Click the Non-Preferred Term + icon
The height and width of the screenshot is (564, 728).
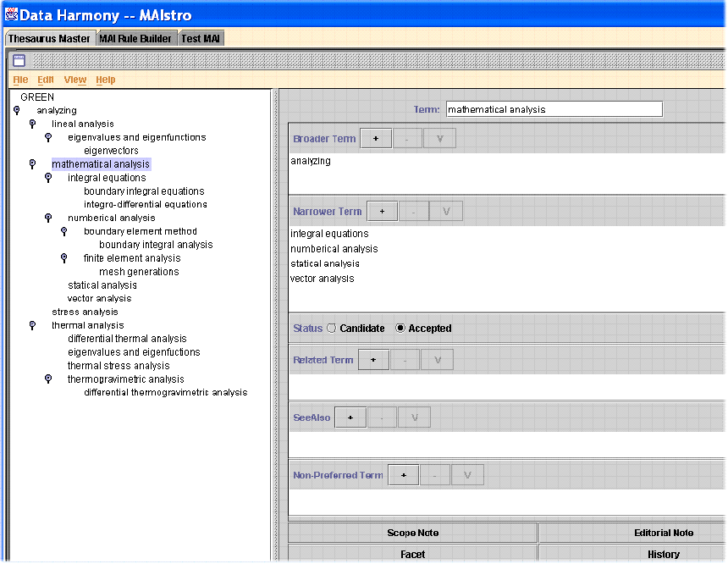pyautogui.click(x=403, y=474)
